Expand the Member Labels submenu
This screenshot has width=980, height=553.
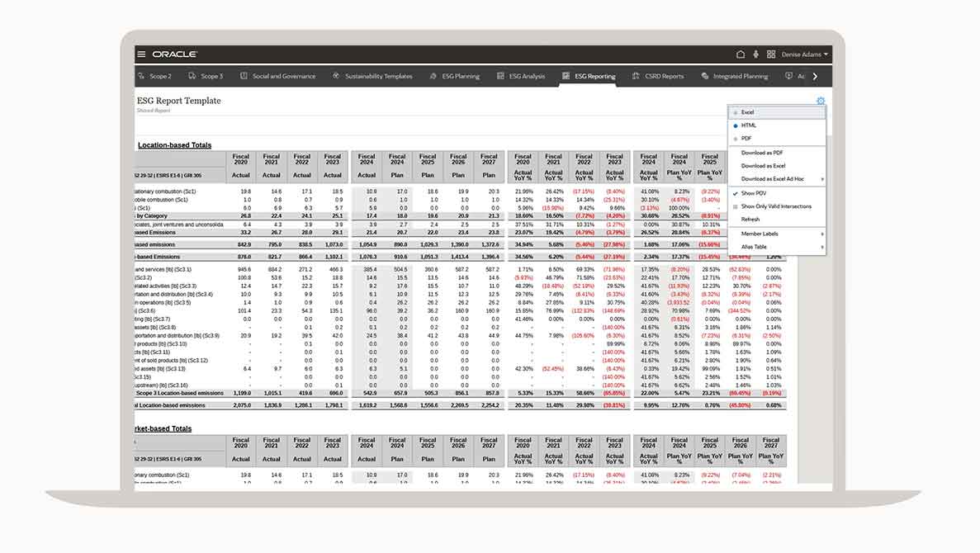coord(776,234)
